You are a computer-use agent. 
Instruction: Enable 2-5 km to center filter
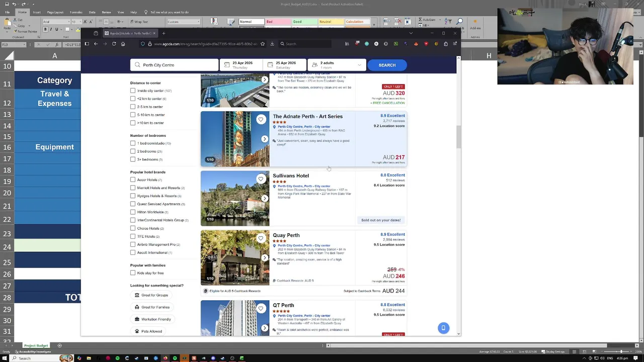click(133, 107)
